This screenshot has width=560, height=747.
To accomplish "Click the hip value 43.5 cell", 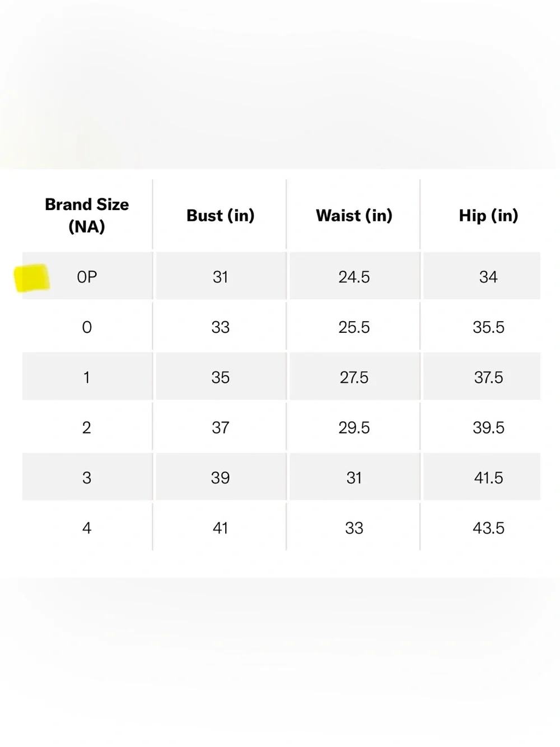I will click(x=488, y=528).
